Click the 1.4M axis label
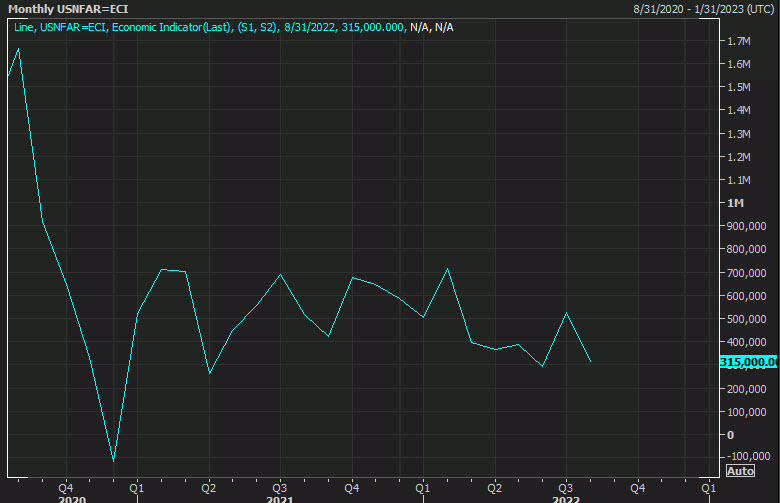Viewport: 780px width, 503px height. coord(739,110)
